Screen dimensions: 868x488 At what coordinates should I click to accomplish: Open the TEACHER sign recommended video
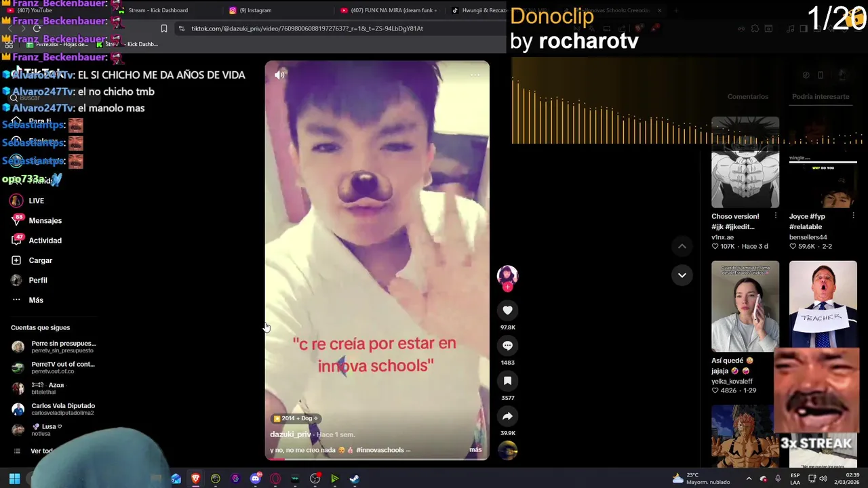tap(823, 305)
